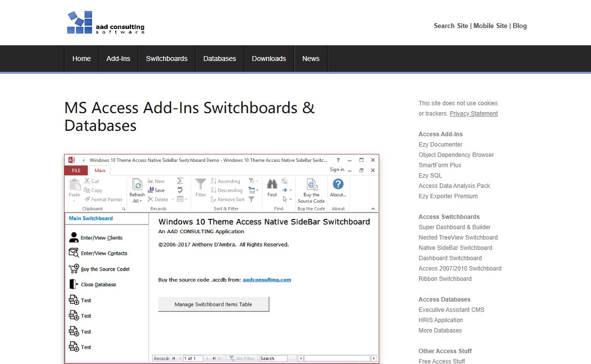Open the Paste dropdown arrow
This screenshot has width=591, height=364.
click(74, 201)
